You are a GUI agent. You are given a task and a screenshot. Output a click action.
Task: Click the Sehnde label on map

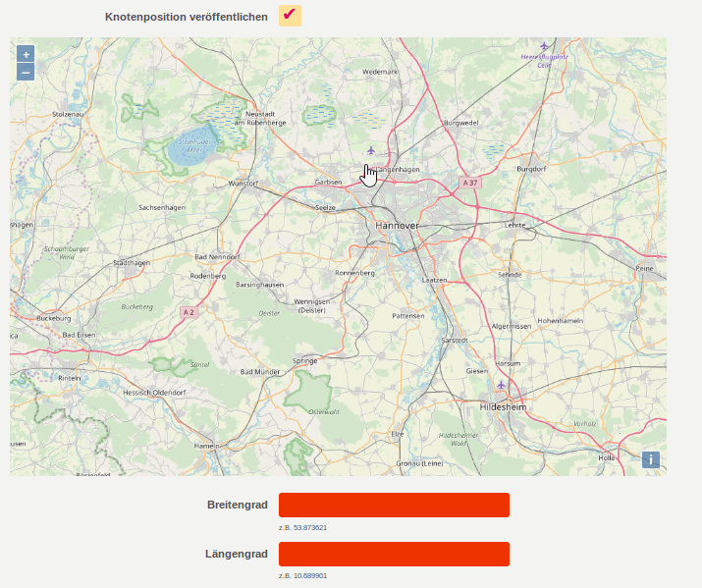click(x=510, y=275)
